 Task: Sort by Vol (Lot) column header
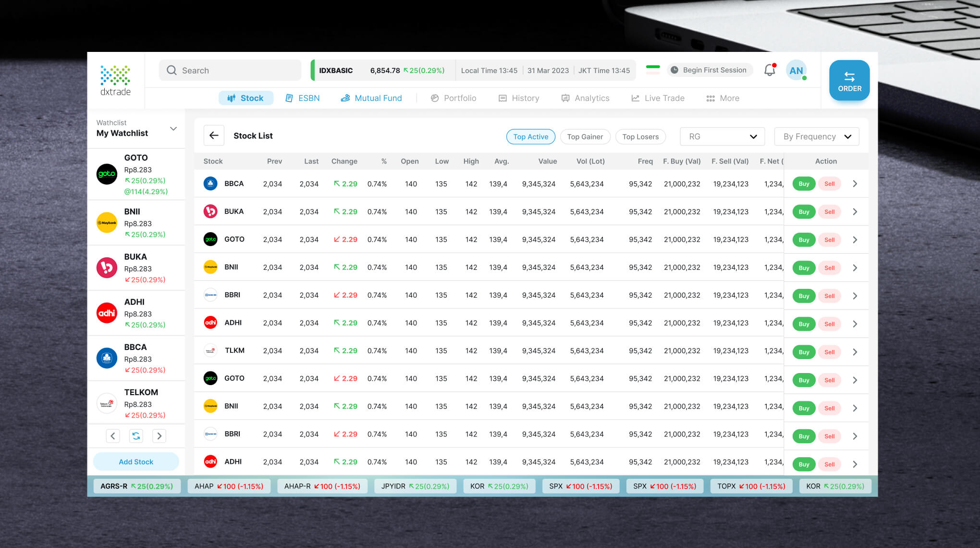[x=590, y=161]
